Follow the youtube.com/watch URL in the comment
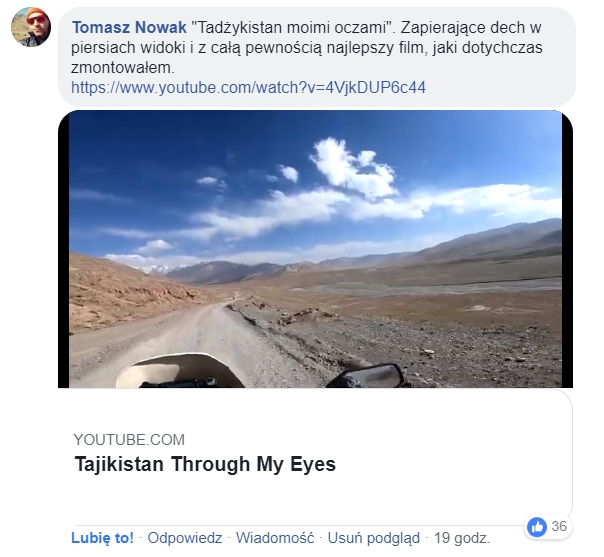 pos(248,87)
